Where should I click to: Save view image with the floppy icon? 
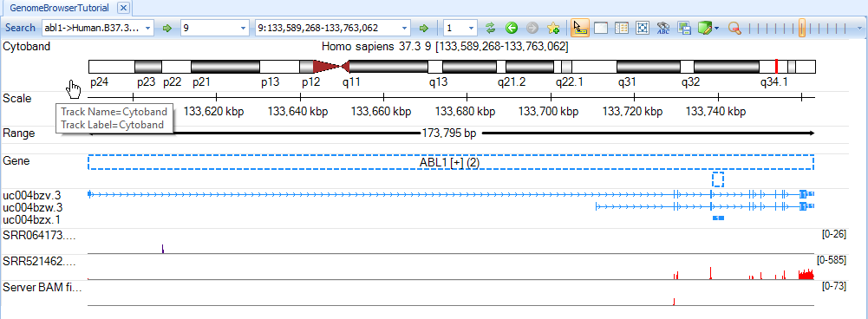coord(684,28)
